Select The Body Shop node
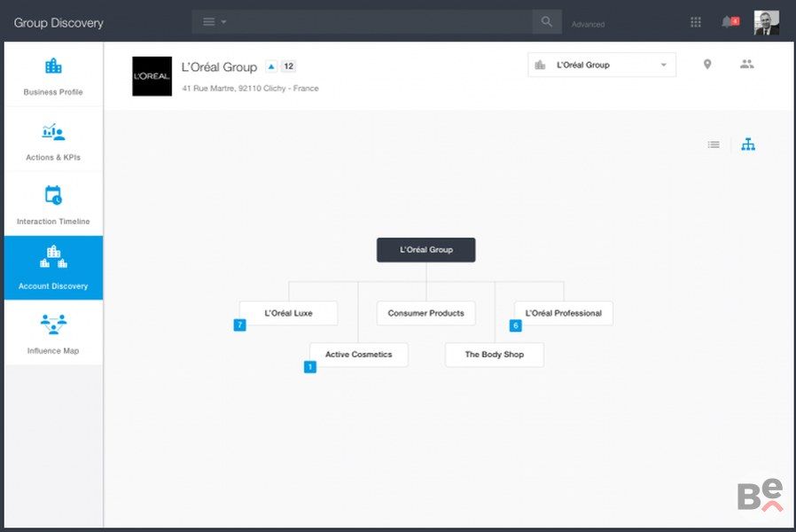This screenshot has width=796, height=532. tap(494, 355)
